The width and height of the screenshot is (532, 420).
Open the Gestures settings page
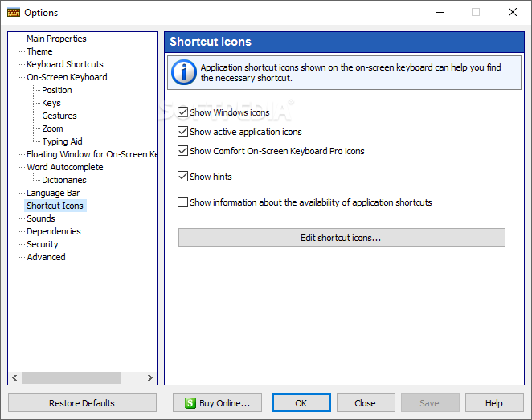tap(59, 116)
